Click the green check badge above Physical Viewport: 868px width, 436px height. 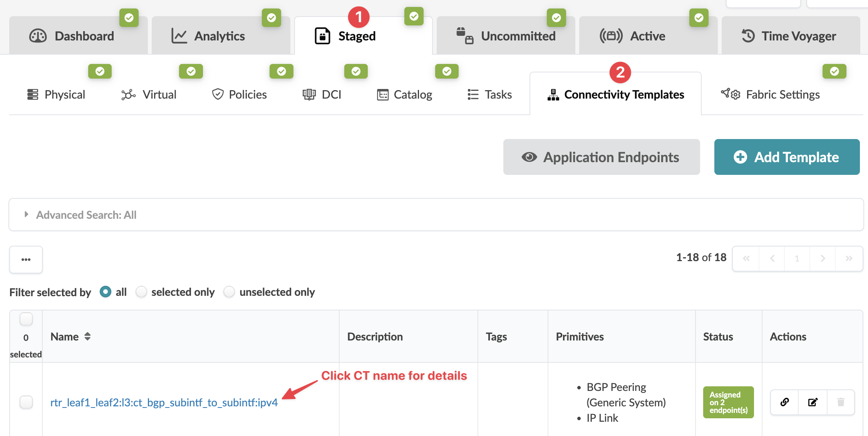(100, 71)
